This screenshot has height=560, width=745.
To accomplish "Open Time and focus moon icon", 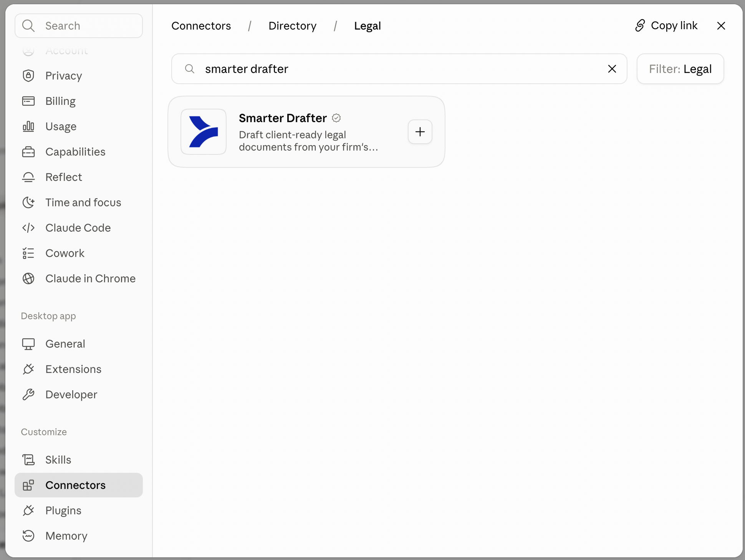I will [28, 202].
